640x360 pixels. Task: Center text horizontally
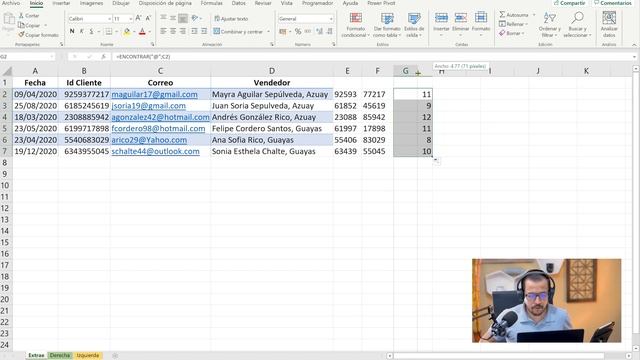point(173,31)
